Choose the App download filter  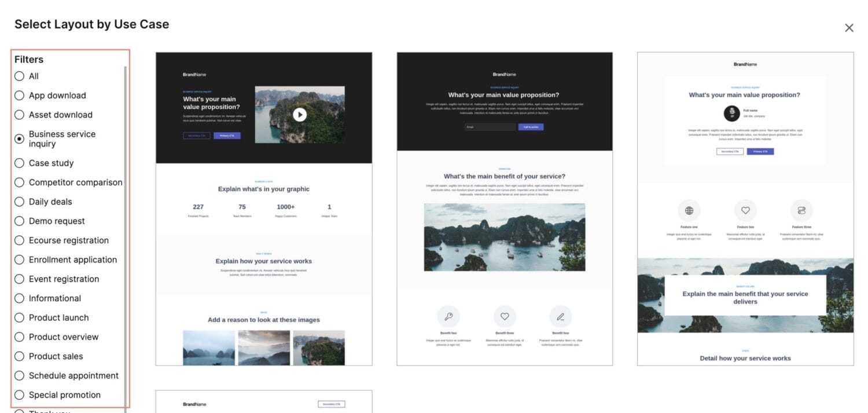[x=20, y=96]
